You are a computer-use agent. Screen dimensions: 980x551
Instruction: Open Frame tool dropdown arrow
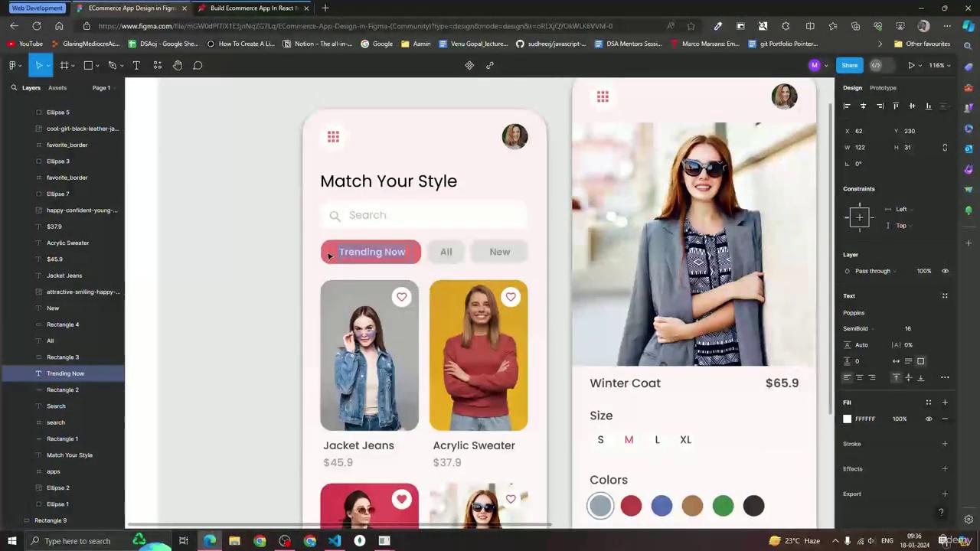(x=73, y=65)
